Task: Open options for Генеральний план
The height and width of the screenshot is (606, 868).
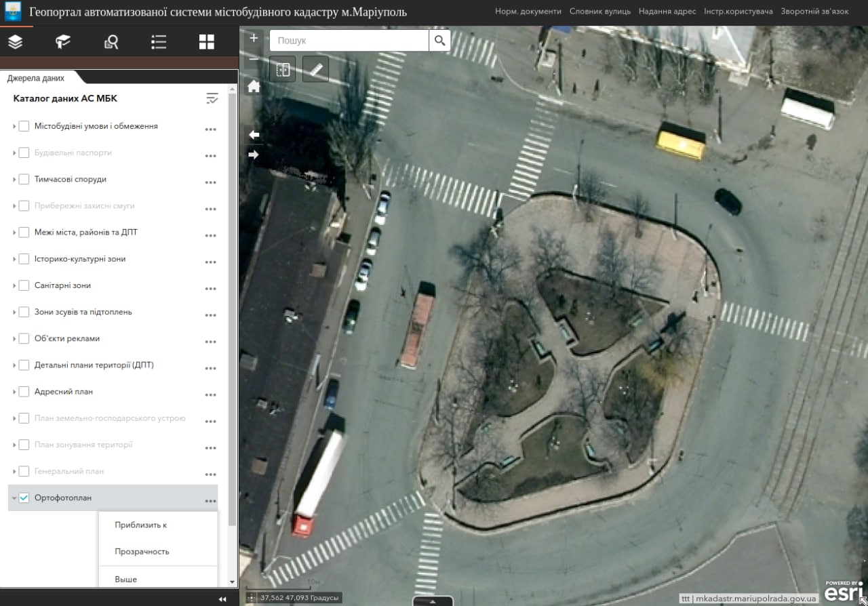Action: click(x=211, y=474)
